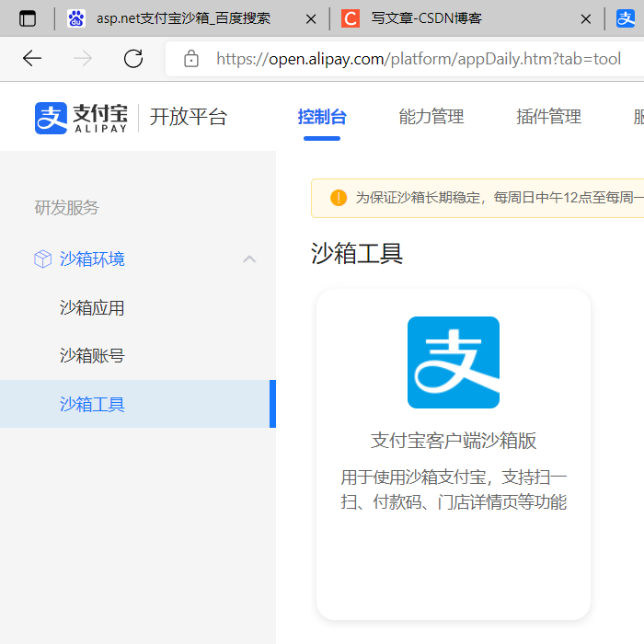Switch to the Alipay favicon tab
Image resolution: width=644 pixels, height=644 pixels.
coord(626,18)
